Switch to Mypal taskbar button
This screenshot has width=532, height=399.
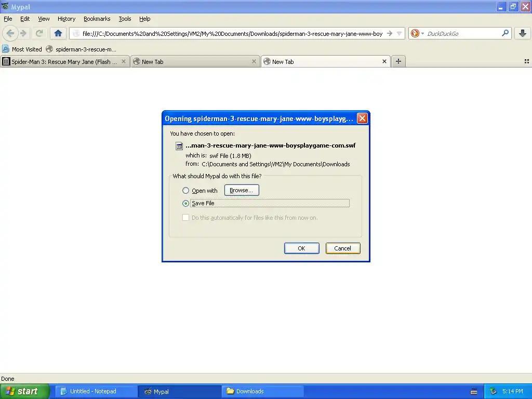[180, 391]
